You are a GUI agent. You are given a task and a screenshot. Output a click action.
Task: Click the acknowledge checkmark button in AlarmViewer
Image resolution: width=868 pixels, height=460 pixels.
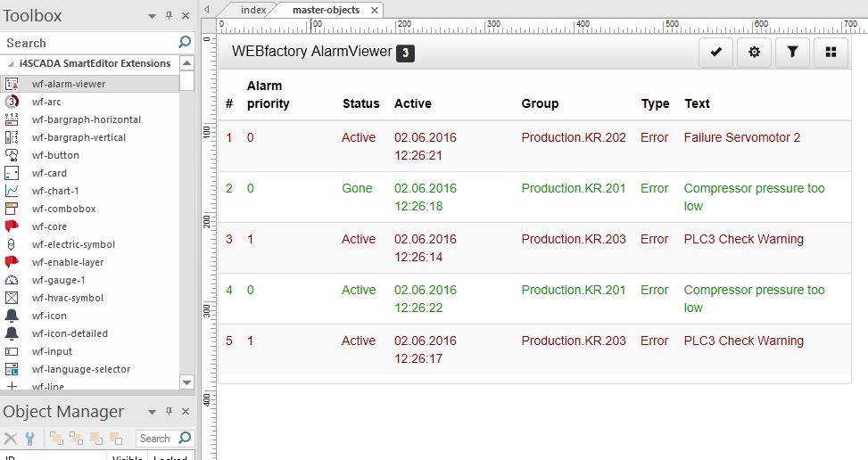tap(715, 53)
